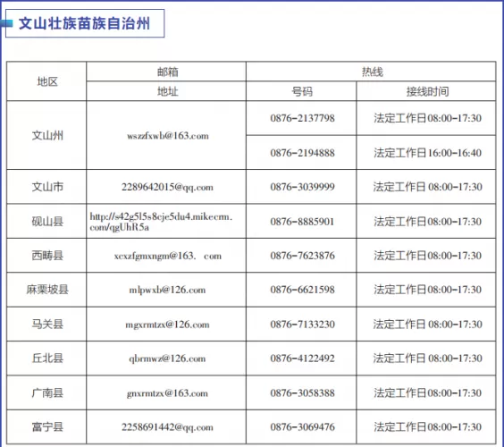Click hours 法定工作日16:00-16:40
The width and height of the screenshot is (504, 447).
coord(427,153)
